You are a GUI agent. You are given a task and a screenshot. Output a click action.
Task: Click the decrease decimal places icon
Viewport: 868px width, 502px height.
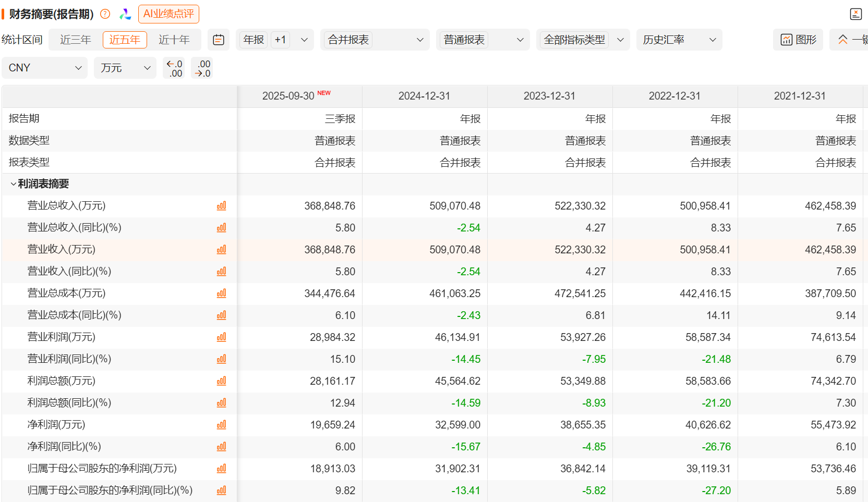tap(174, 68)
